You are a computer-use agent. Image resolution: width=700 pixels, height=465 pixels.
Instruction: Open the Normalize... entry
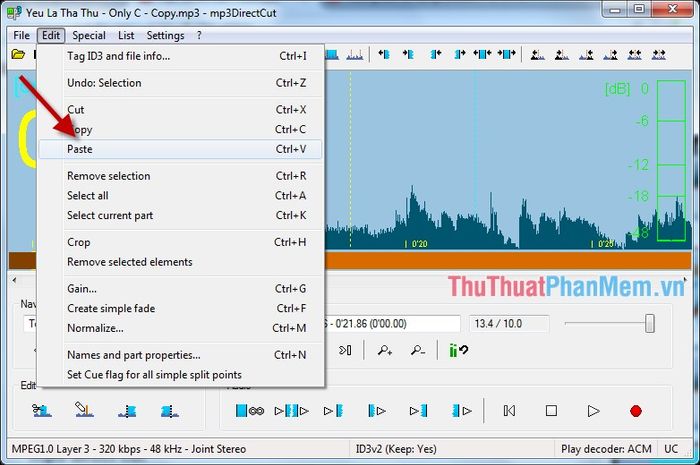click(180, 328)
